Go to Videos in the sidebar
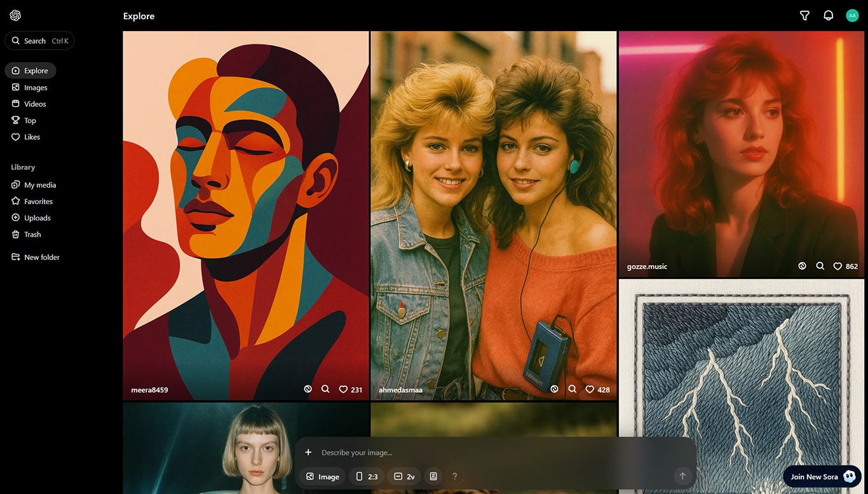 (x=35, y=104)
